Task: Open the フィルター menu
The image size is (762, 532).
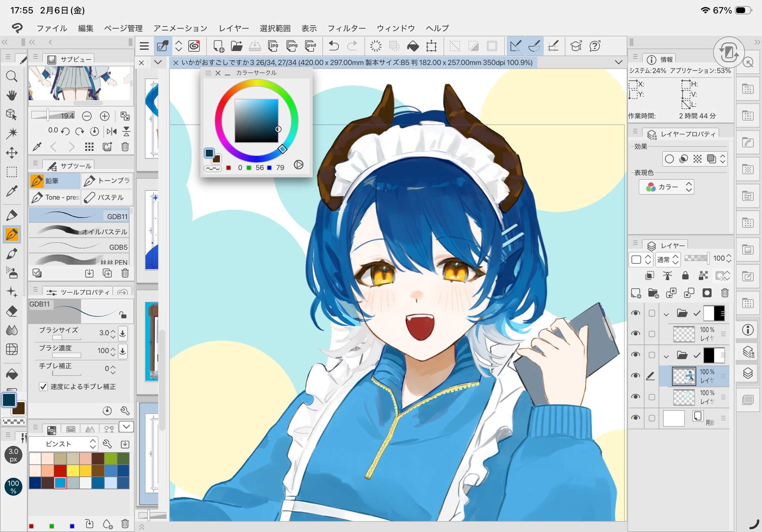Action: (346, 28)
